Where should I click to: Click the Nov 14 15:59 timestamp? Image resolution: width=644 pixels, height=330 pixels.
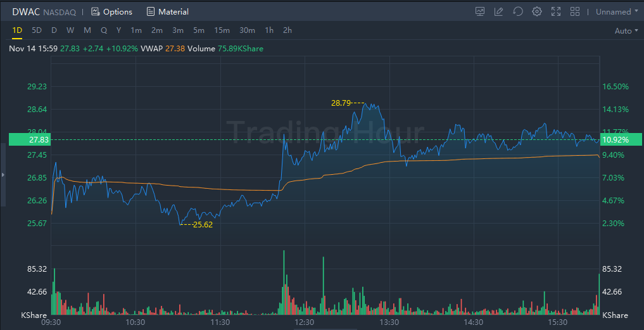tap(34, 49)
